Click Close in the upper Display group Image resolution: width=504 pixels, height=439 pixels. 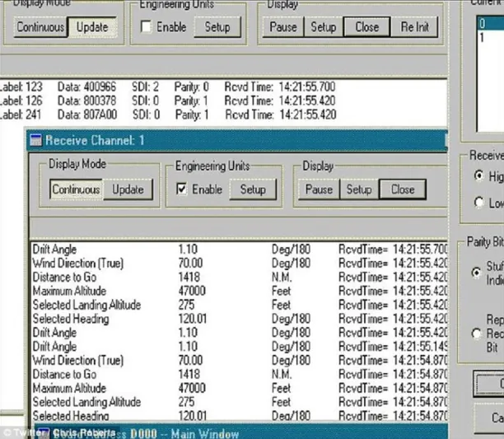[x=366, y=27]
